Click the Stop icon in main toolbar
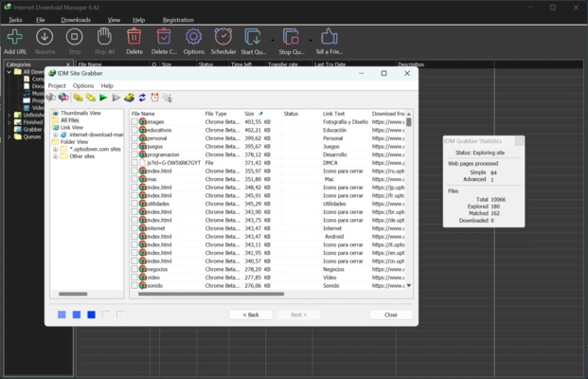 point(74,37)
